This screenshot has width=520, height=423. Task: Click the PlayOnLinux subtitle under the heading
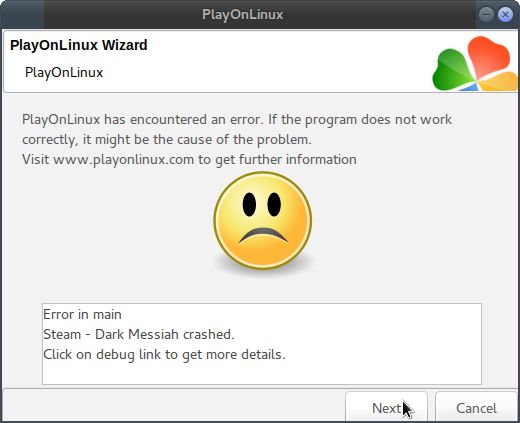click(64, 72)
